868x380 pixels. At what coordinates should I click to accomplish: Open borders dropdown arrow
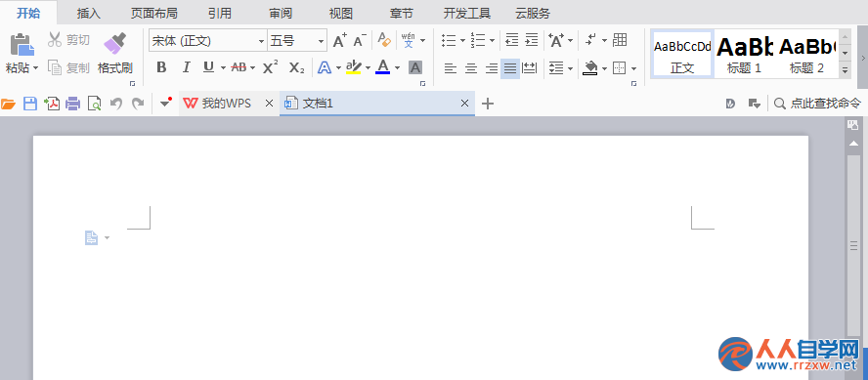(633, 68)
